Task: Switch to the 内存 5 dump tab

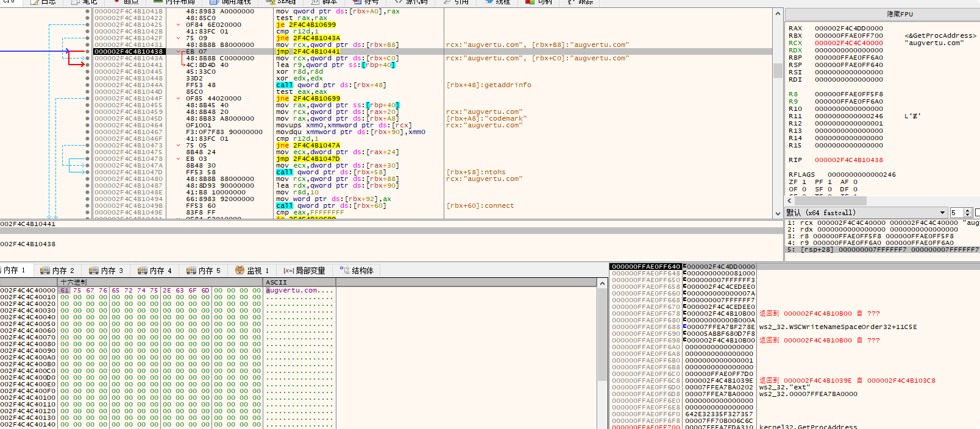Action: tap(204, 271)
